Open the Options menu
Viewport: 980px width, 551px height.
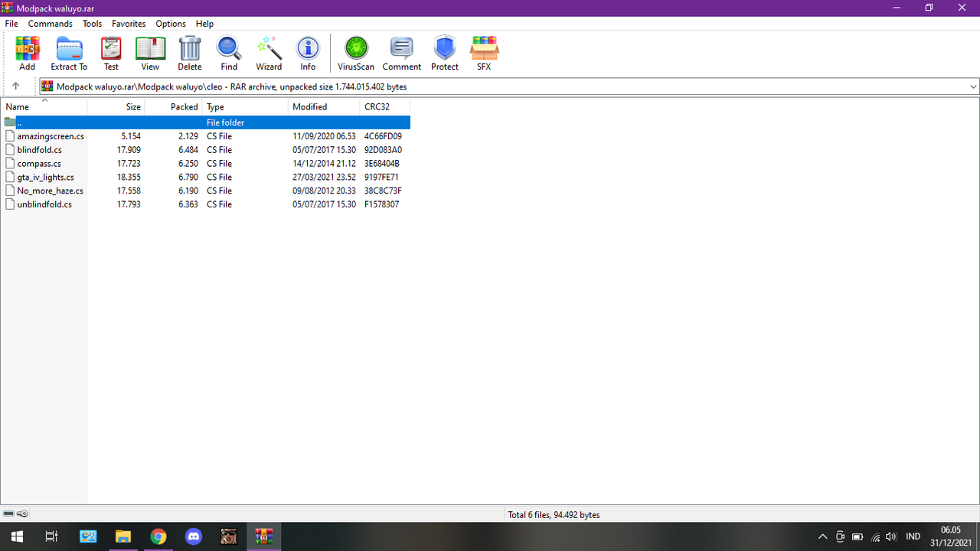coord(171,24)
